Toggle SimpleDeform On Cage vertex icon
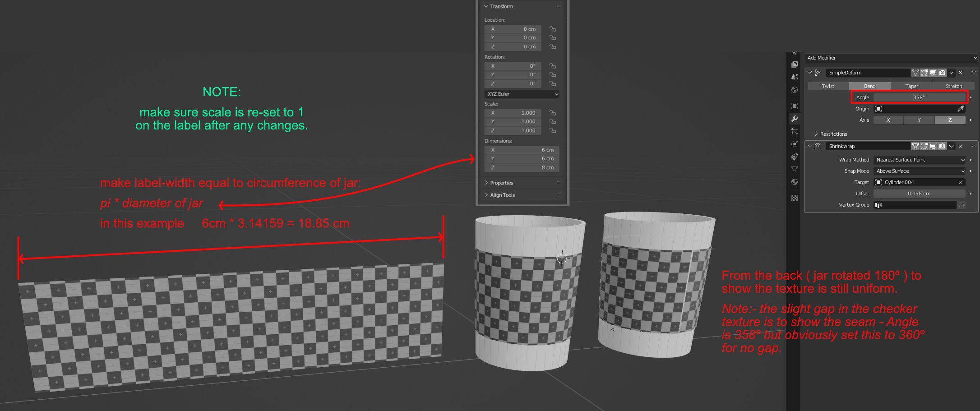The width and height of the screenshot is (980, 411). coord(915,73)
